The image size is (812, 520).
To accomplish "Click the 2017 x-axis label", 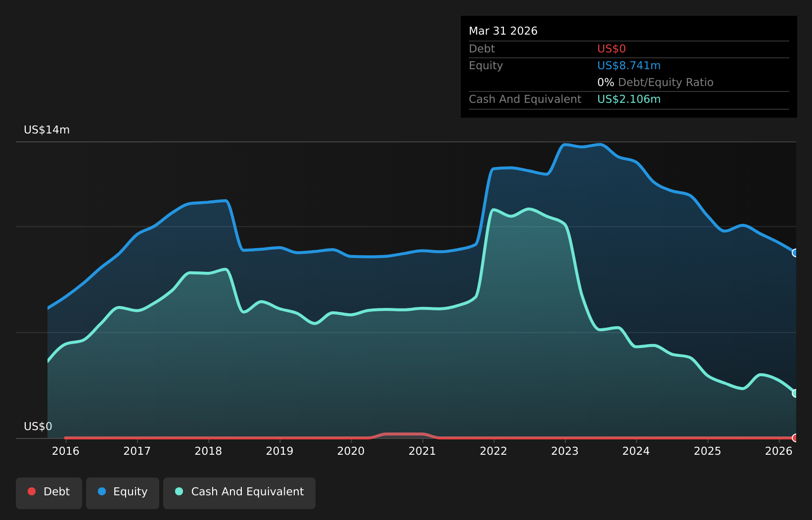I will point(137,451).
